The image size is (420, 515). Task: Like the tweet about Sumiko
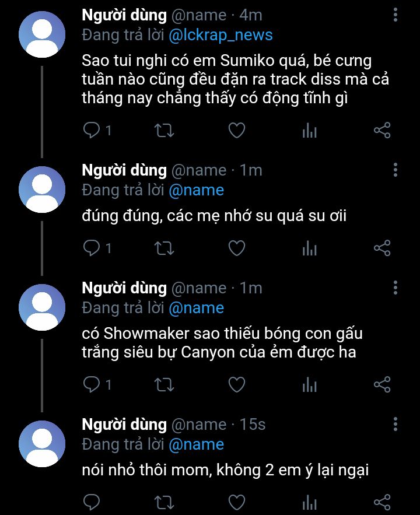237,130
